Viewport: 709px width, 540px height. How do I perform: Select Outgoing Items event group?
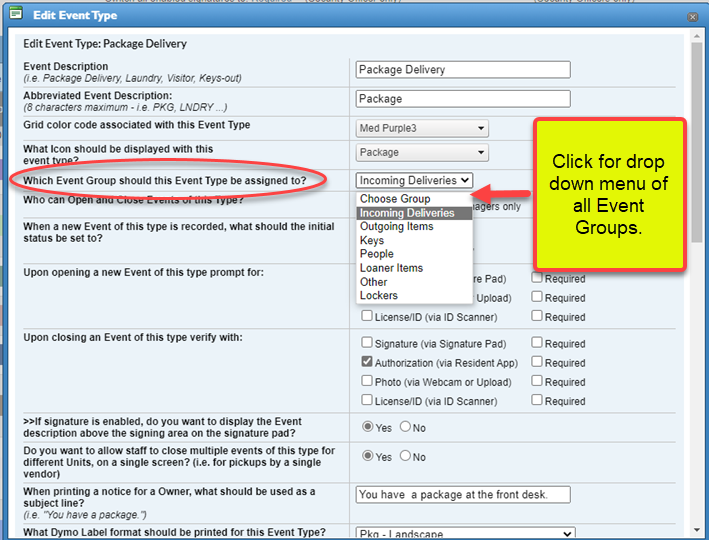coord(414,227)
